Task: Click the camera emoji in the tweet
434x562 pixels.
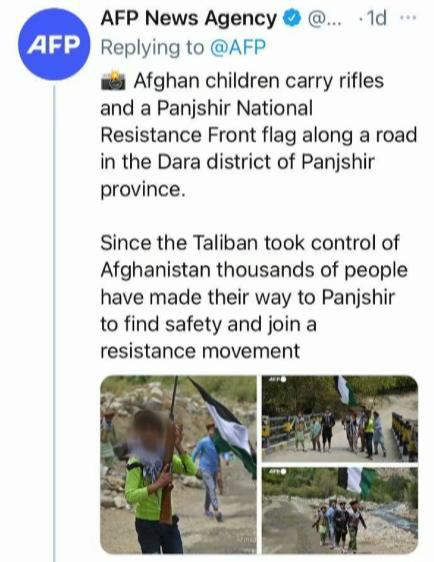Action: pyautogui.click(x=113, y=81)
